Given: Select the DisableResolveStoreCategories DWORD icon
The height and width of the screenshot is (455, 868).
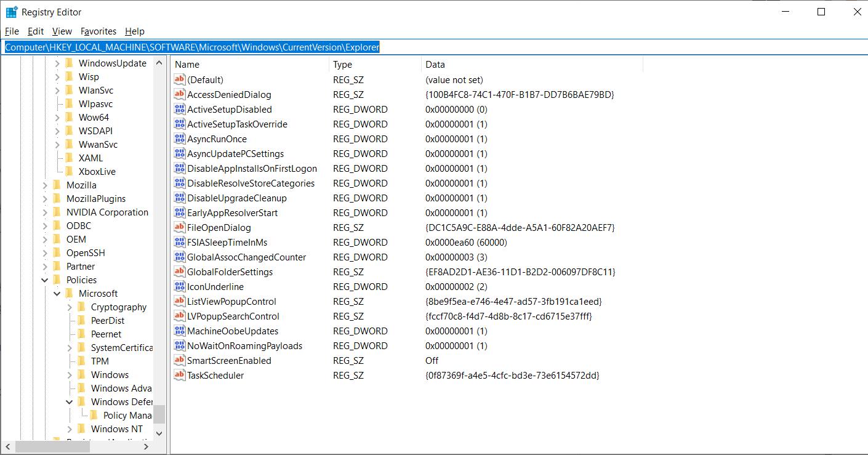Looking at the screenshot, I should [179, 183].
